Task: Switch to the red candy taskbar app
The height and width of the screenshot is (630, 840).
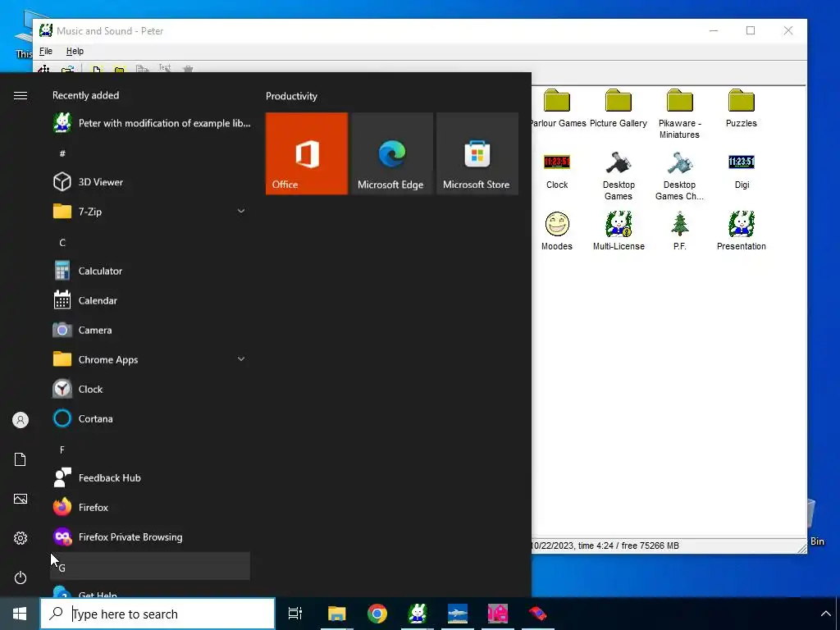Action: (x=538, y=614)
